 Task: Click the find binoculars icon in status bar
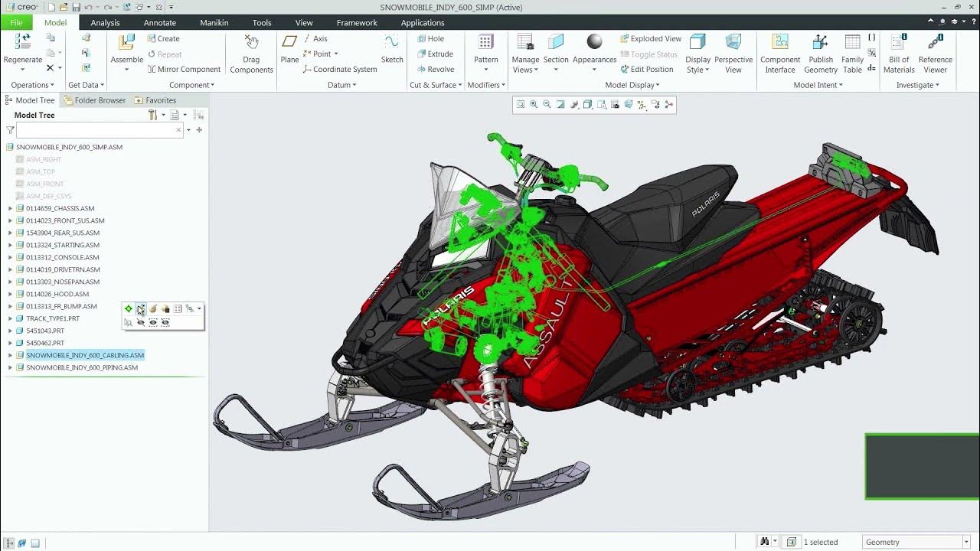pos(764,542)
